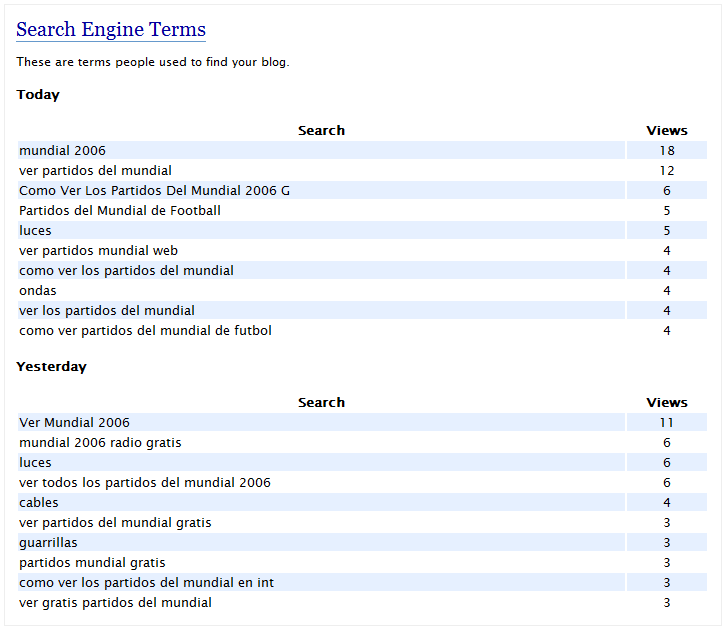Click 'mundial 2006' search term in Today
The height and width of the screenshot is (631, 725).
62,151
